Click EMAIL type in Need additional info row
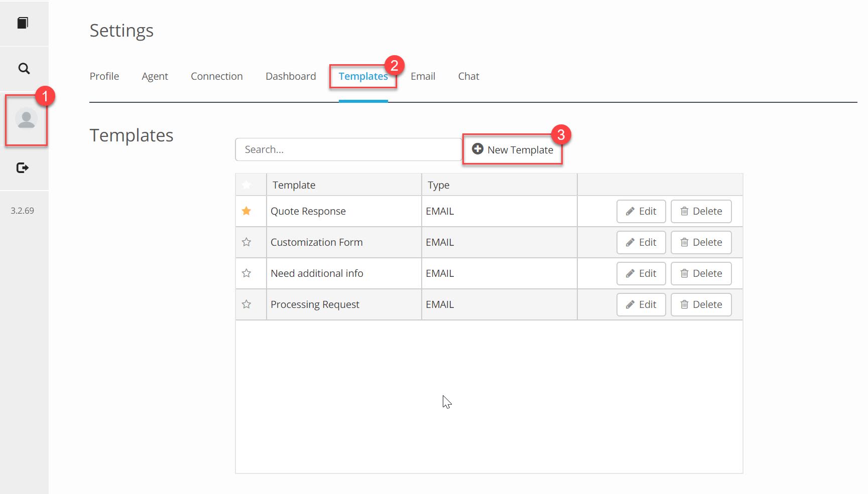 coord(440,273)
